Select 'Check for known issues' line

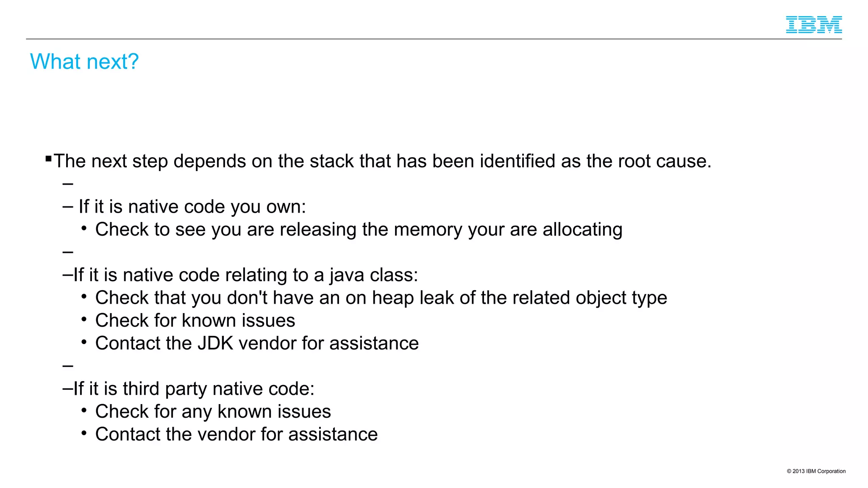tap(195, 320)
